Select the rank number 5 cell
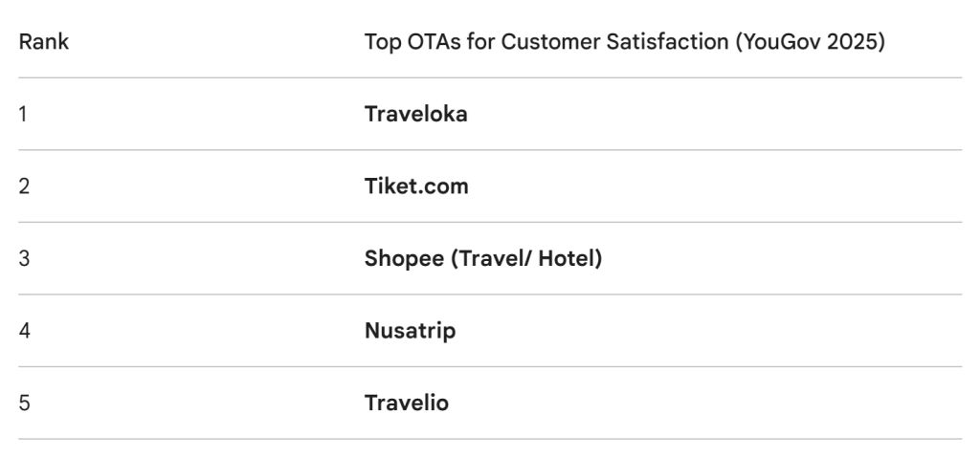Screen dimensions: 980x458 24,403
